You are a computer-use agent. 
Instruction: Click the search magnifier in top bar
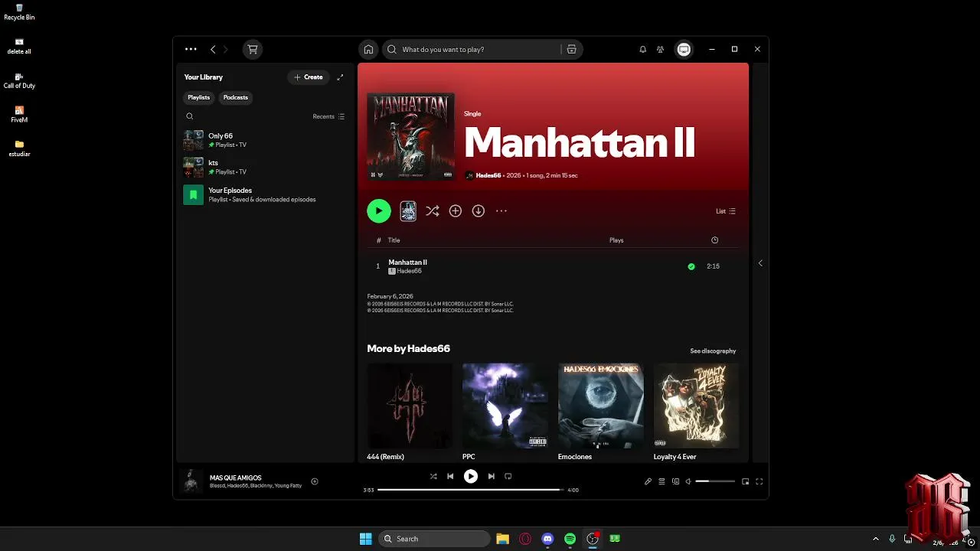(x=391, y=49)
